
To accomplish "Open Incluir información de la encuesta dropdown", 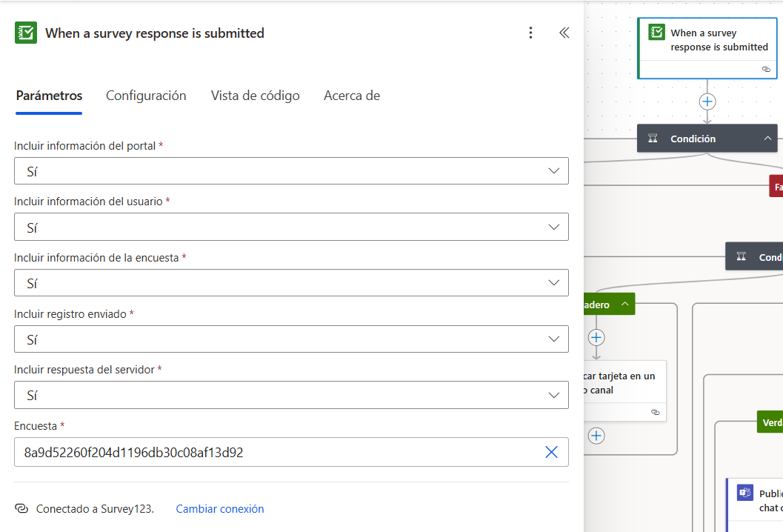I will click(291, 283).
